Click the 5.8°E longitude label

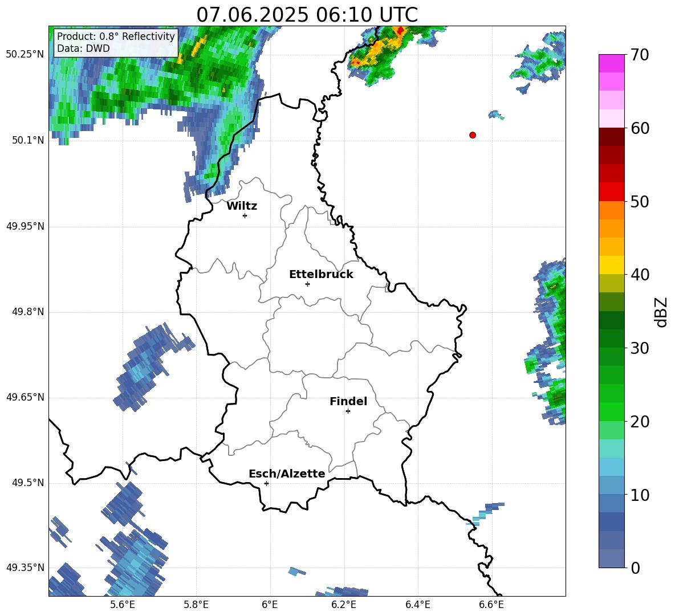196,605
